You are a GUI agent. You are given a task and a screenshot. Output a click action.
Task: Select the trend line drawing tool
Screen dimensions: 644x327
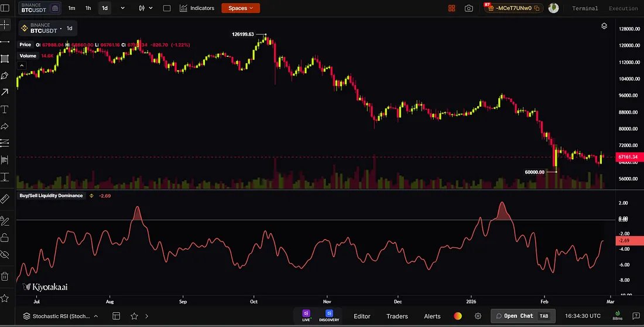(5, 42)
